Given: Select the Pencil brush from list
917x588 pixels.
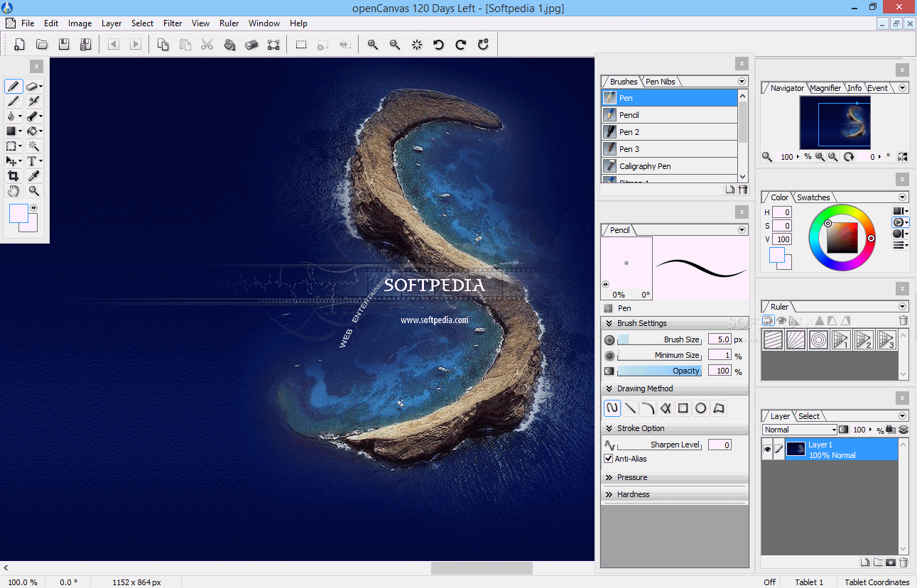Looking at the screenshot, I should click(x=670, y=115).
